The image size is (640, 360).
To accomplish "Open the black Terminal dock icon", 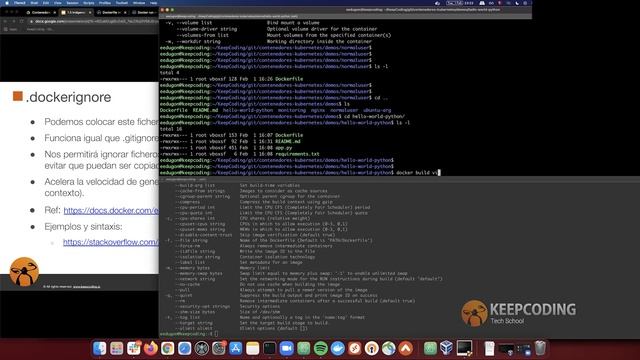I will 269,348.
